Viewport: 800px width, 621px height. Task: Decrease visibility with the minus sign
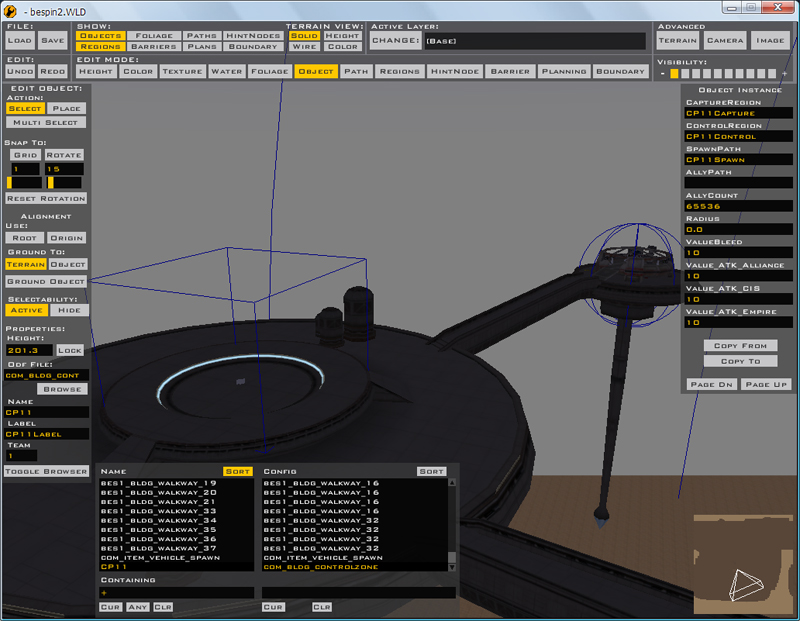(662, 73)
